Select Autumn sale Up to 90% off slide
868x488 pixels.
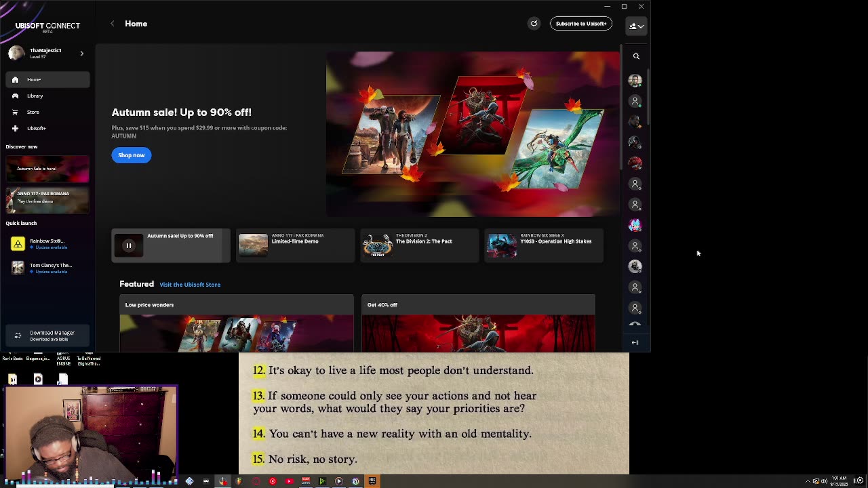171,245
